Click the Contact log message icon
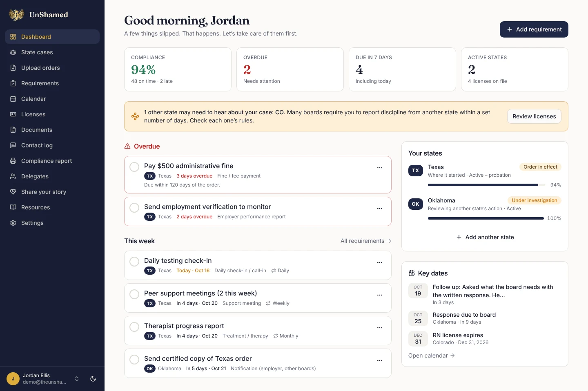Viewport: 588px width, 391px height. point(13,145)
